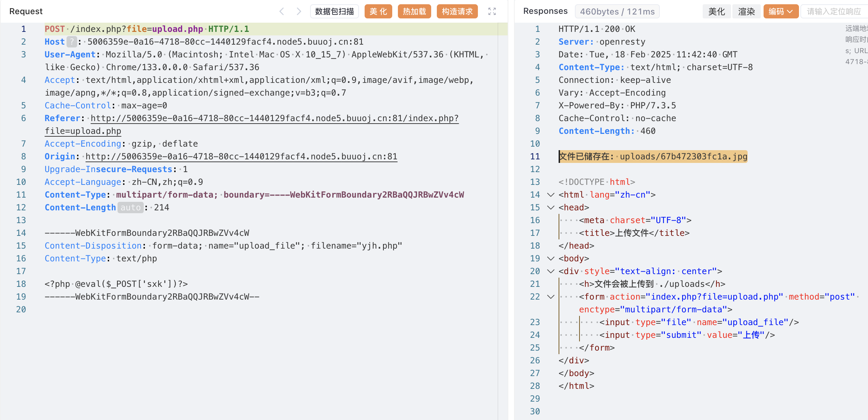Collapse the html tag fold arrow
This screenshot has height=420, width=868.
click(x=550, y=195)
